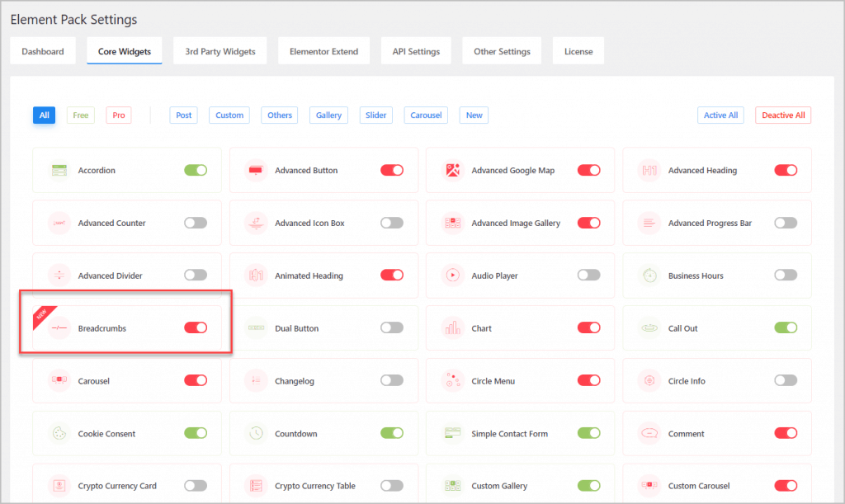Disable the Breadcrumbs widget toggle
This screenshot has height=504, width=845.
[x=196, y=328]
